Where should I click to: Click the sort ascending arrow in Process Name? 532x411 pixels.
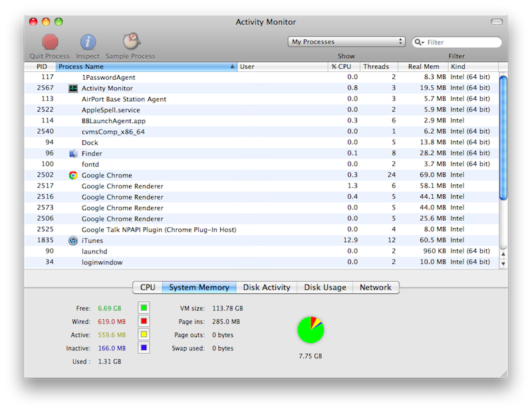pos(232,67)
